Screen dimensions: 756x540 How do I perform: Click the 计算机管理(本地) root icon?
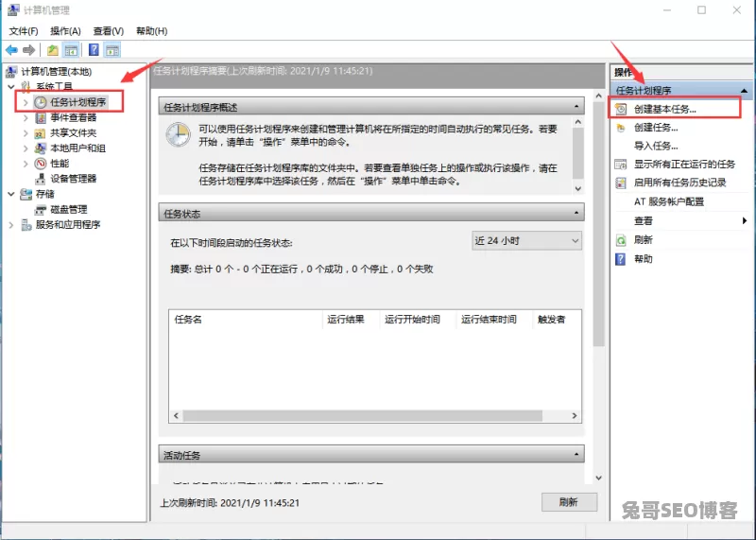click(x=11, y=72)
